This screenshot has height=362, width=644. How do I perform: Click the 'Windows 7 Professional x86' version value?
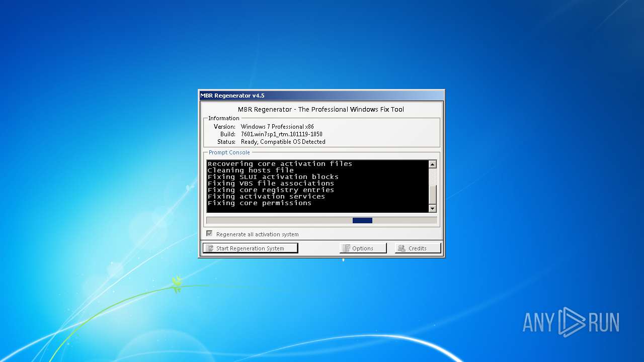tap(277, 127)
